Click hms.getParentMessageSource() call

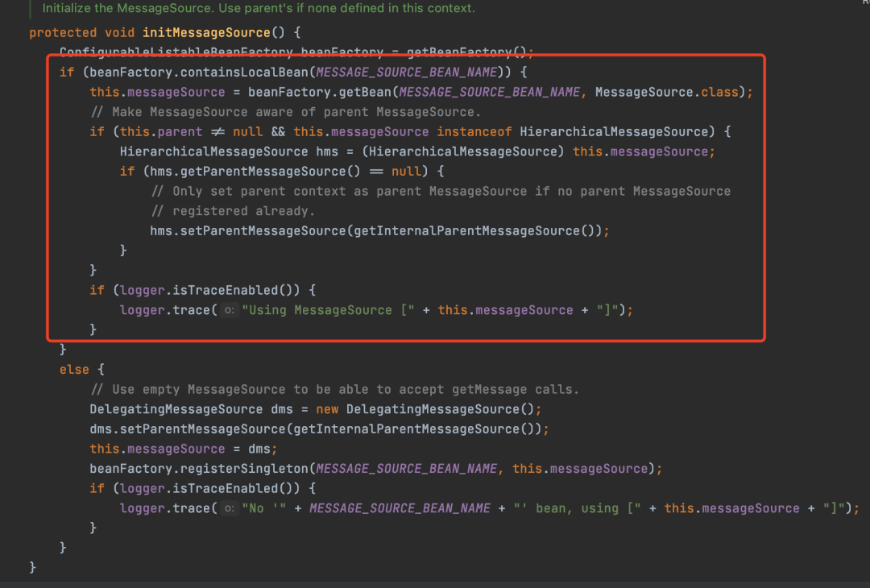(256, 171)
